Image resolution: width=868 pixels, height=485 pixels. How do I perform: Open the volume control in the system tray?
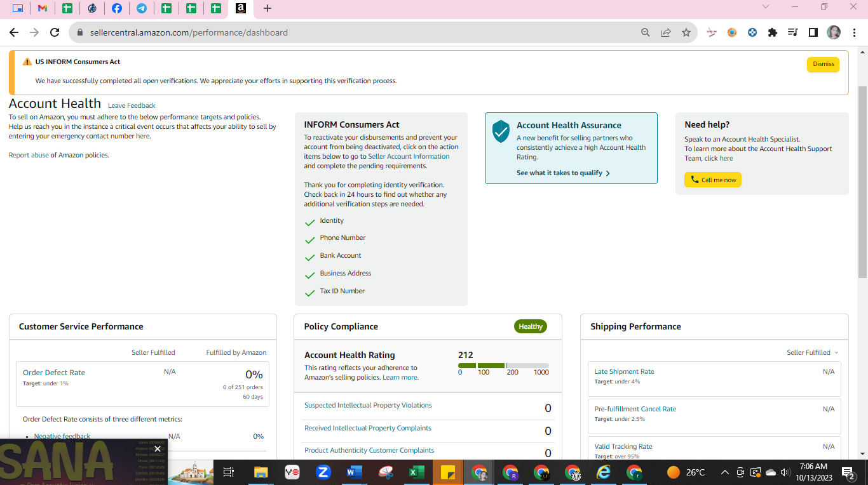(785, 472)
